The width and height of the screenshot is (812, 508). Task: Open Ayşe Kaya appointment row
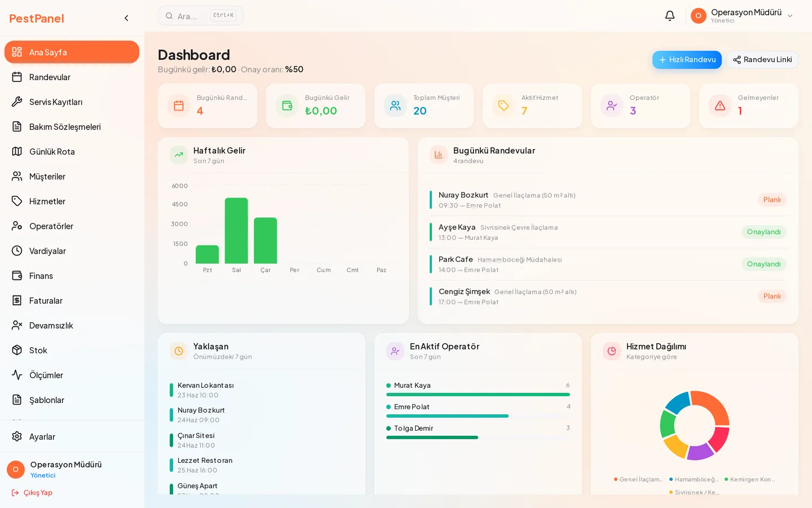pyautogui.click(x=608, y=232)
